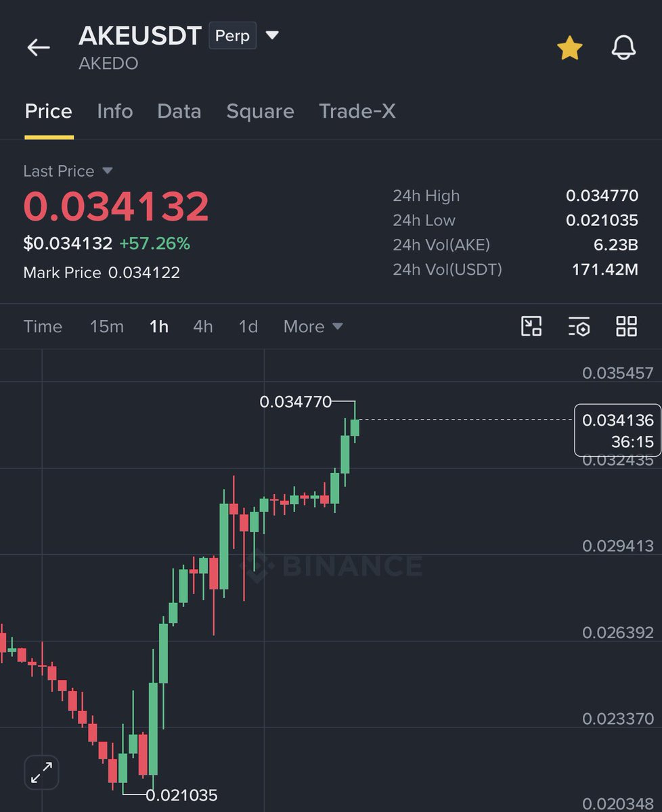Click the 0.026392 axis label
The width and height of the screenshot is (662, 812).
pos(618,633)
